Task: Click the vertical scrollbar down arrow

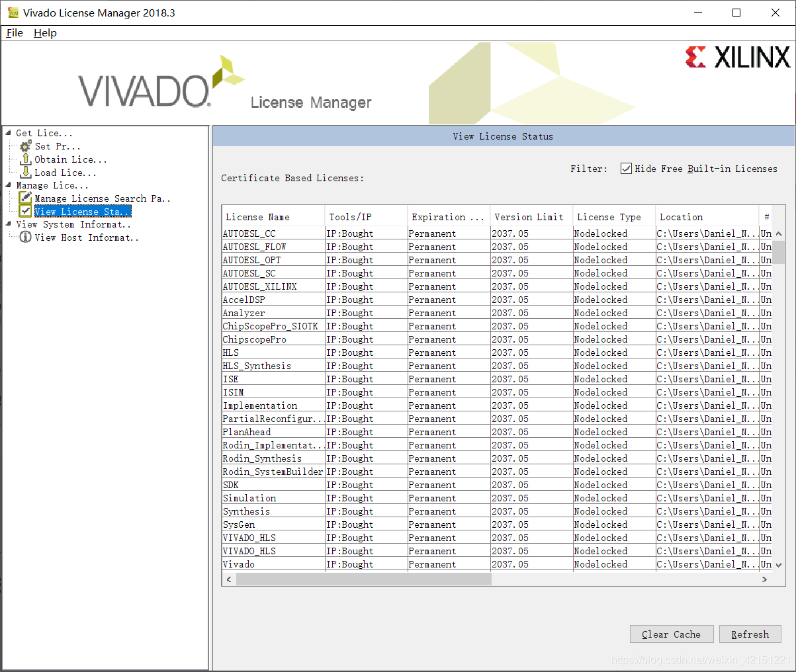Action: [779, 564]
